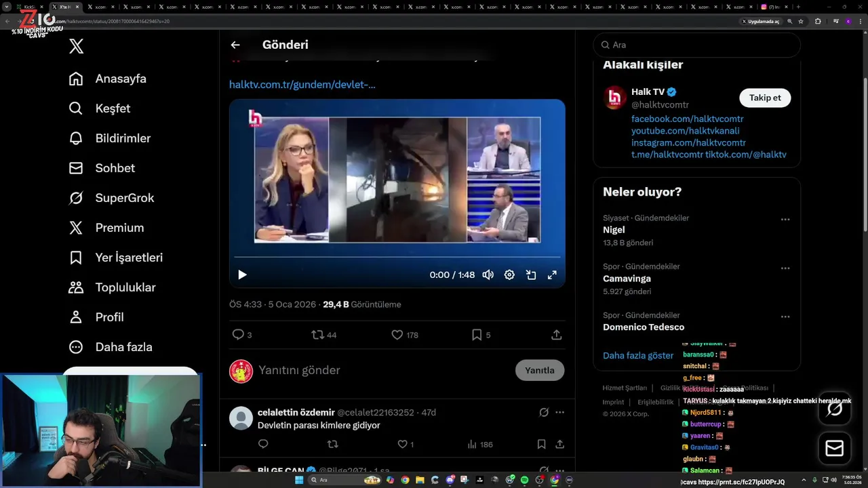Repost celalettin özdemir's comment
This screenshot has height=488, width=868.
332,444
